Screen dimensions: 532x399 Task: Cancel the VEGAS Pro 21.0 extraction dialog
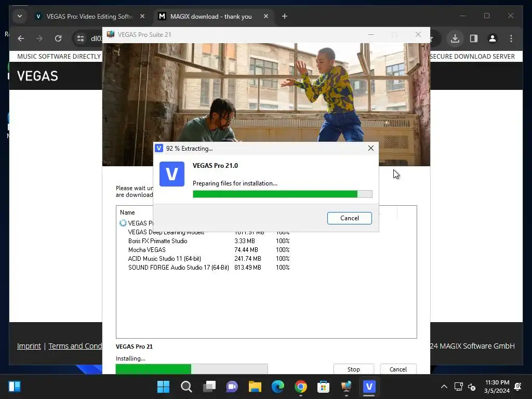click(x=349, y=218)
